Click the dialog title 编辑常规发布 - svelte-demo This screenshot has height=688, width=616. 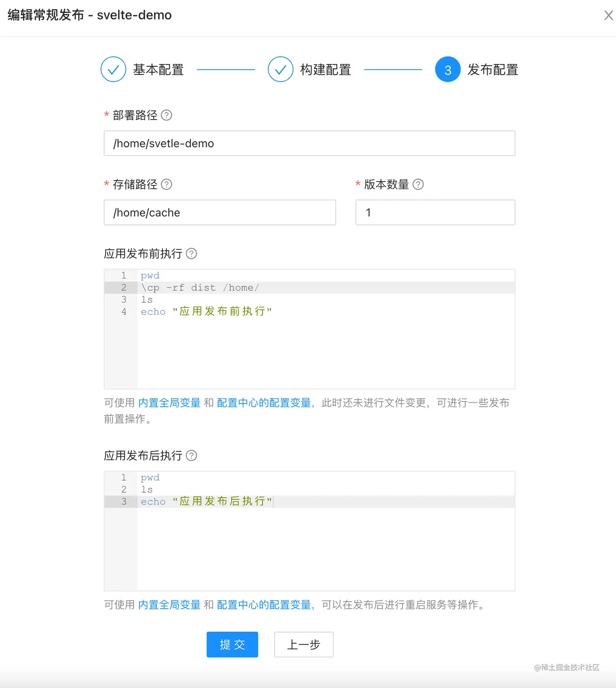coord(90,15)
